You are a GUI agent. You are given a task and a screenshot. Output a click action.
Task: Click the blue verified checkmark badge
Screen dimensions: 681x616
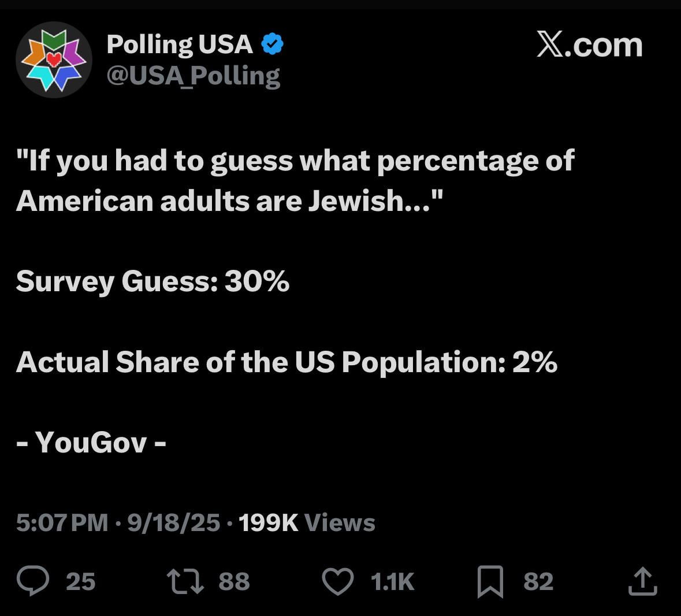click(x=273, y=44)
